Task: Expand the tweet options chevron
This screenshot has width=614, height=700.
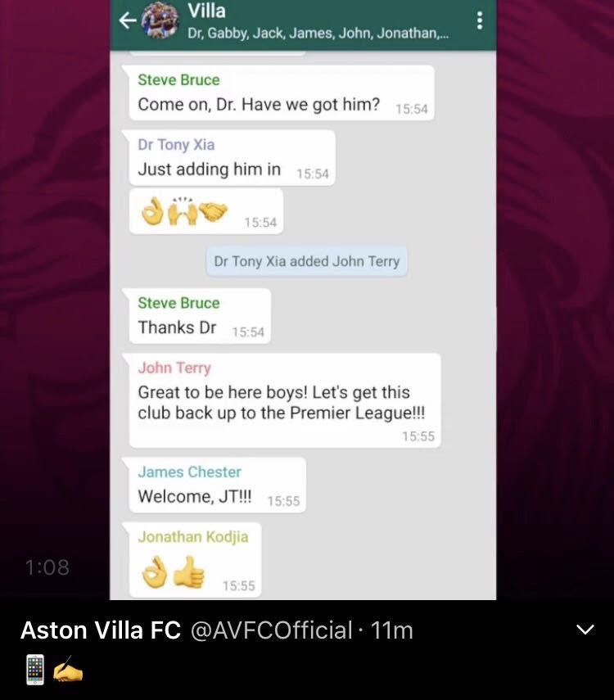Action: 585,630
